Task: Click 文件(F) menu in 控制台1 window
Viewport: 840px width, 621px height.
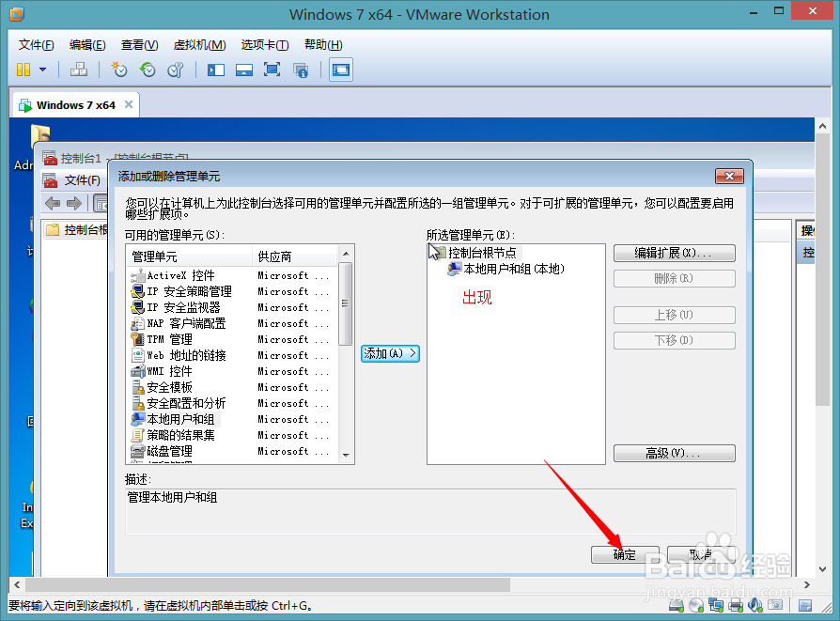Action: [82, 180]
